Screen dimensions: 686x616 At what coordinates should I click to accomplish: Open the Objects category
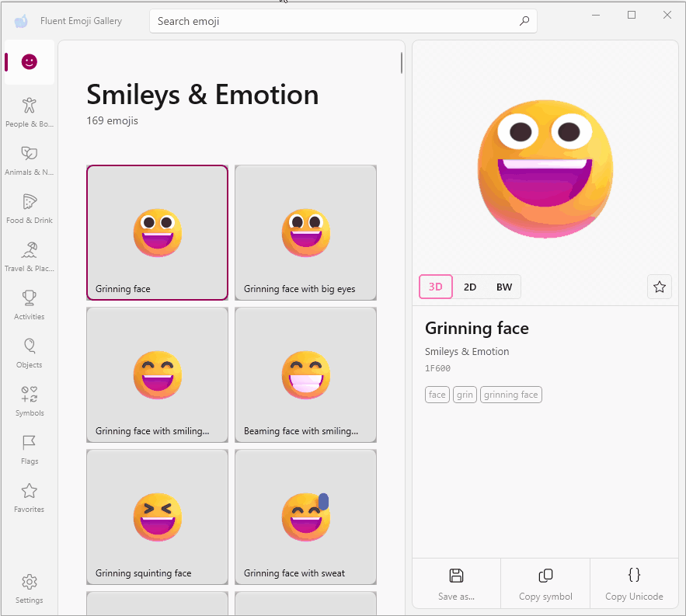coord(30,352)
